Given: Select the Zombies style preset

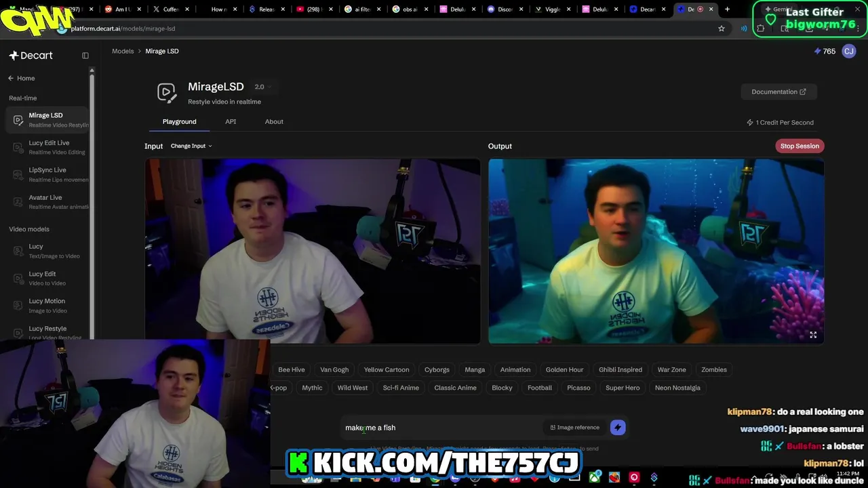Looking at the screenshot, I should pyautogui.click(x=714, y=369).
